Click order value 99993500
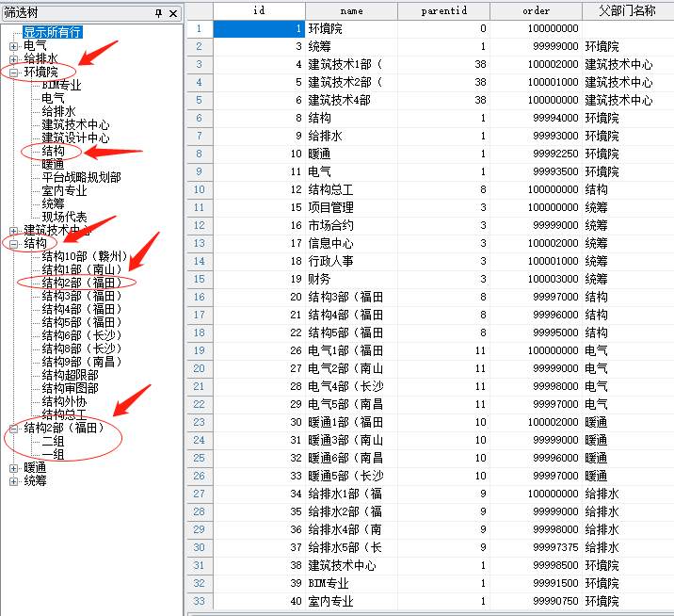 pos(536,171)
